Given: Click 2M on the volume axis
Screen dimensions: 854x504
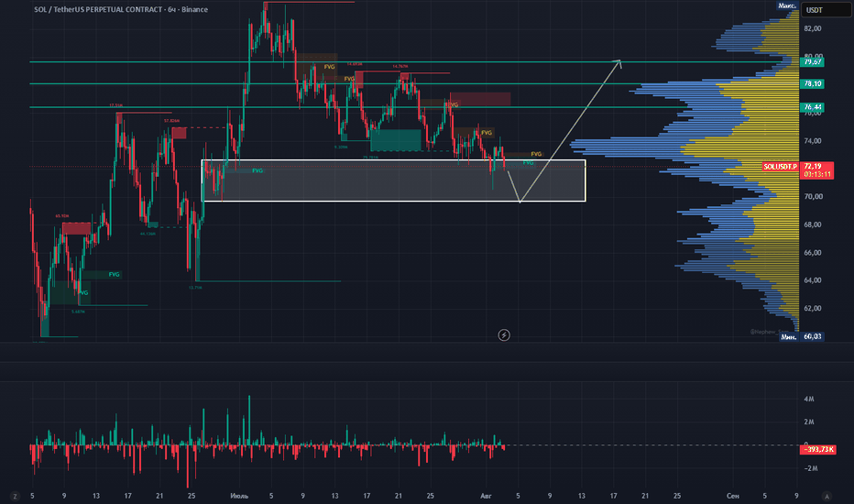Looking at the screenshot, I should (x=809, y=422).
